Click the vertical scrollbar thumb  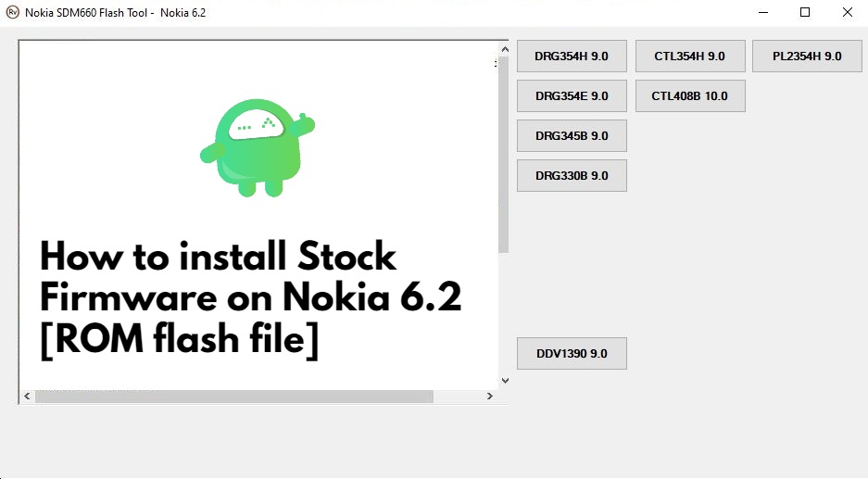(503, 154)
